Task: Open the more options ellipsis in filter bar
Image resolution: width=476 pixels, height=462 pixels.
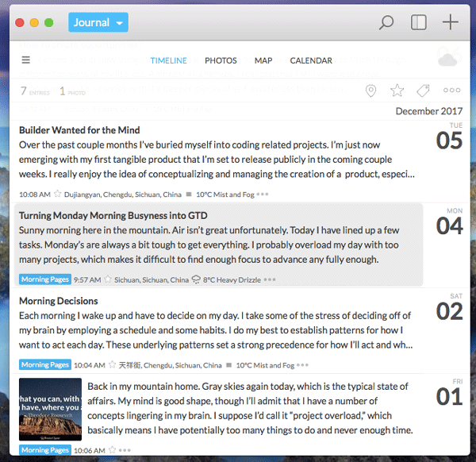Action: pyautogui.click(x=451, y=91)
